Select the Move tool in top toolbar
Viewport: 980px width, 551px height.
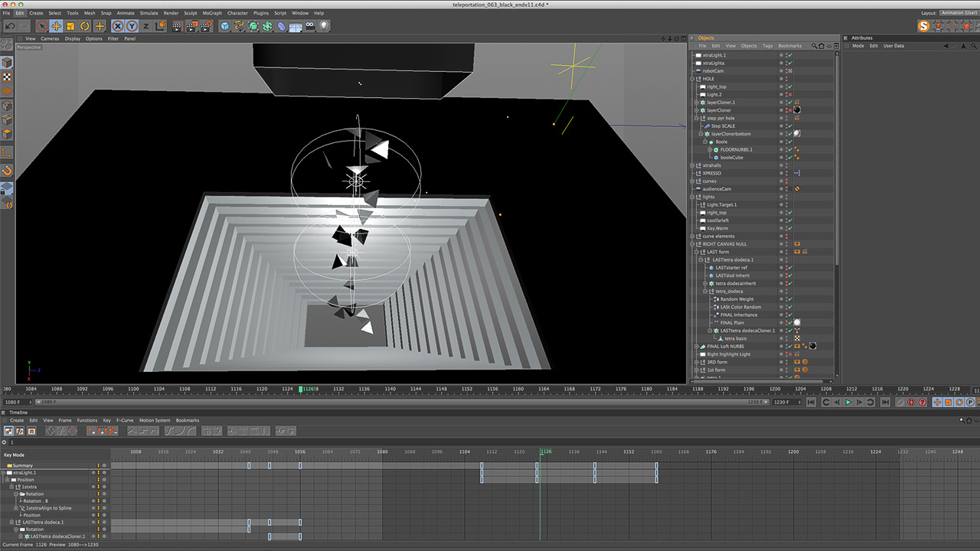pyautogui.click(x=56, y=26)
